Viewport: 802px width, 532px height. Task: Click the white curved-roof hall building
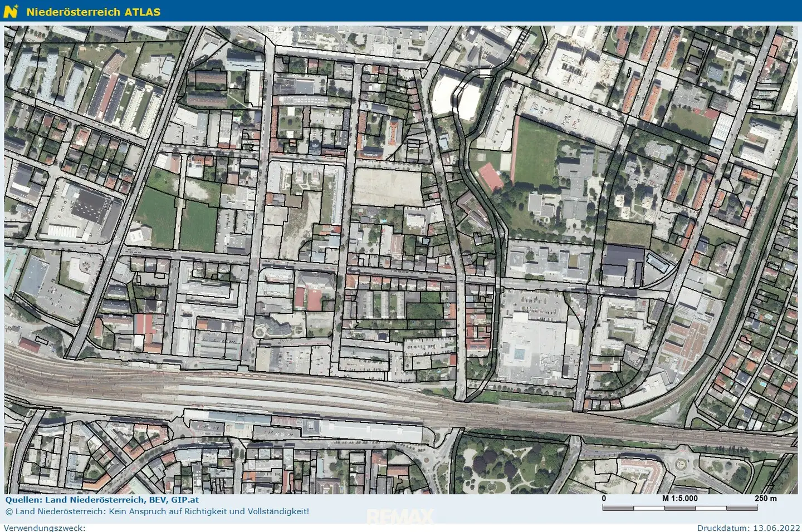[x=457, y=98]
